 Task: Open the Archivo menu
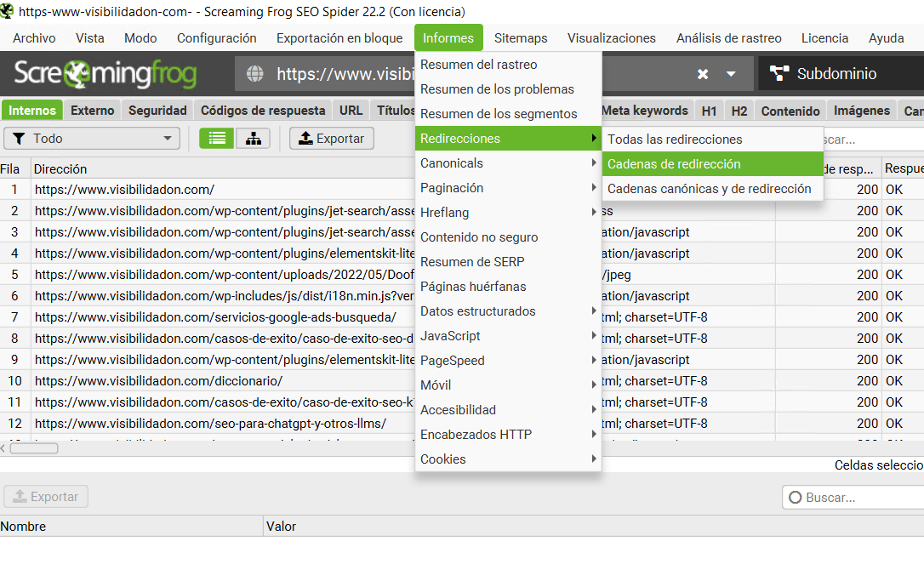[x=34, y=37]
